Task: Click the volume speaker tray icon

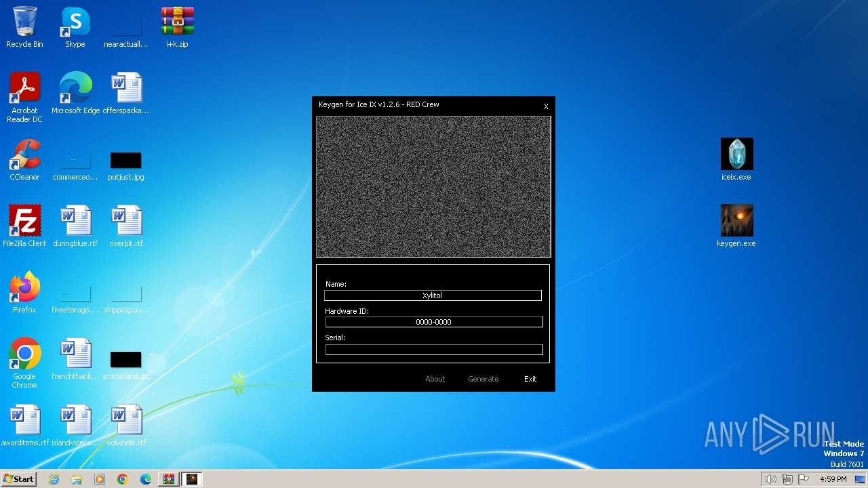Action: 770,479
